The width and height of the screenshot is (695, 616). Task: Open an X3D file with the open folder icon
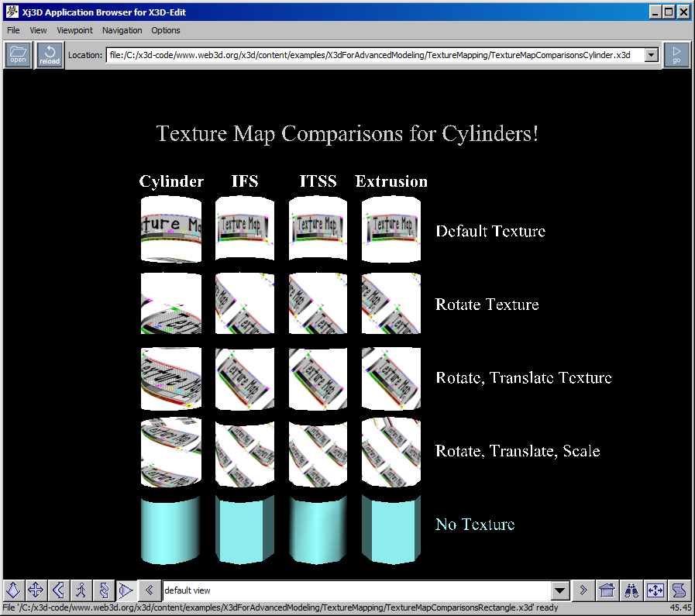[x=17, y=54]
